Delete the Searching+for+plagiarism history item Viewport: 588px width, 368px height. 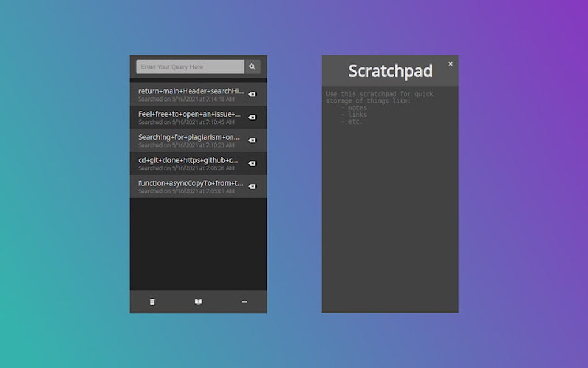(x=252, y=140)
